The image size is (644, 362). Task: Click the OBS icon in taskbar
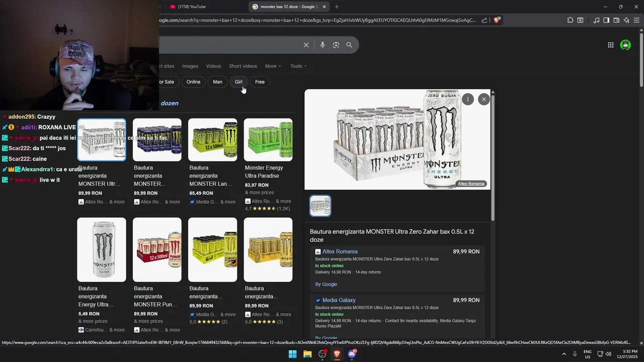323,354
